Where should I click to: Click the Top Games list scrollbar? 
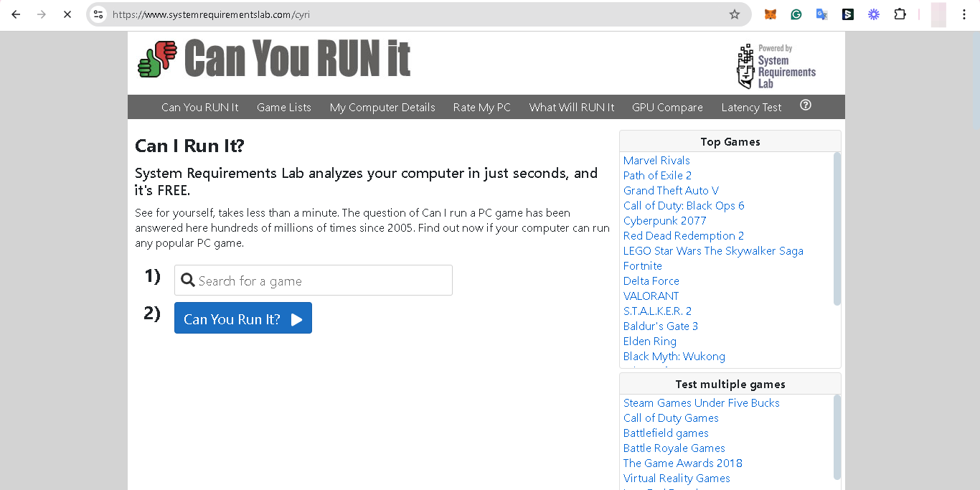(x=837, y=229)
